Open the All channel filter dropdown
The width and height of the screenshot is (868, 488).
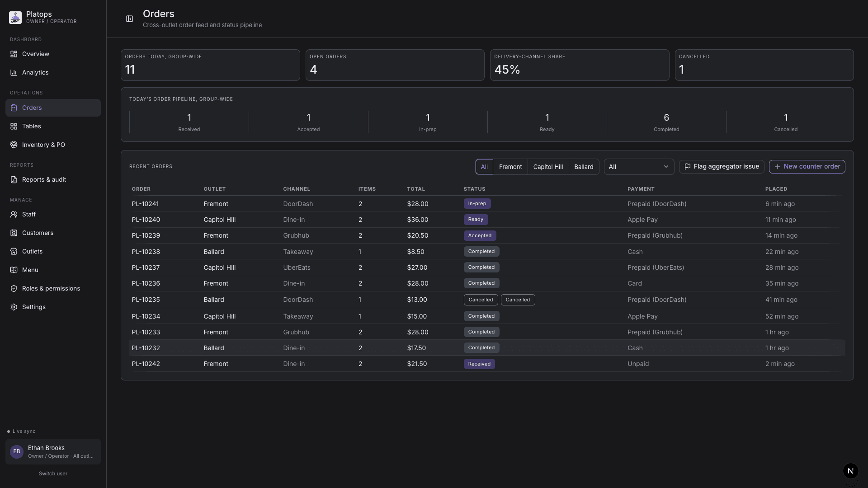point(639,167)
